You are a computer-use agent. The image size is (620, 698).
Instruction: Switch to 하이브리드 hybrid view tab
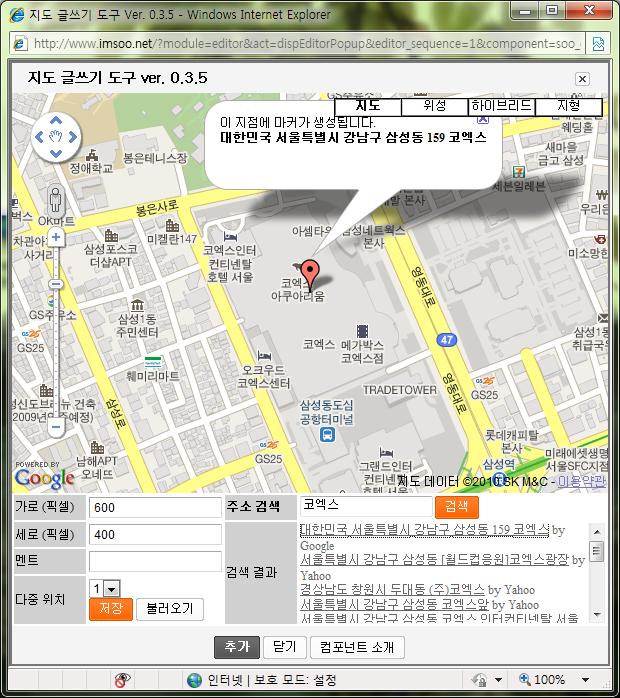[x=501, y=106]
